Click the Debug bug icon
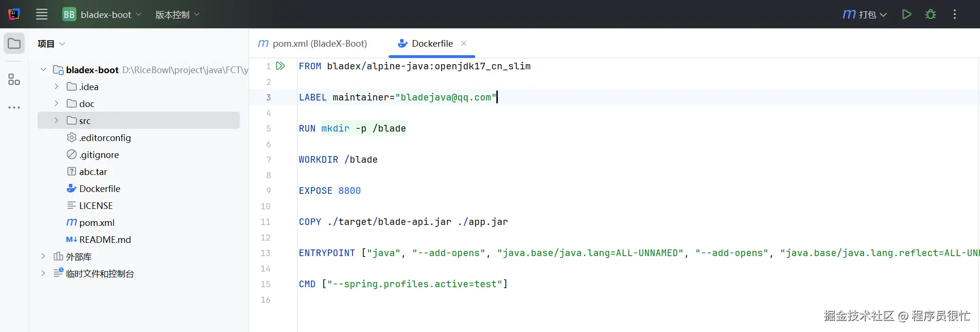Image resolution: width=980 pixels, height=332 pixels. point(930,14)
